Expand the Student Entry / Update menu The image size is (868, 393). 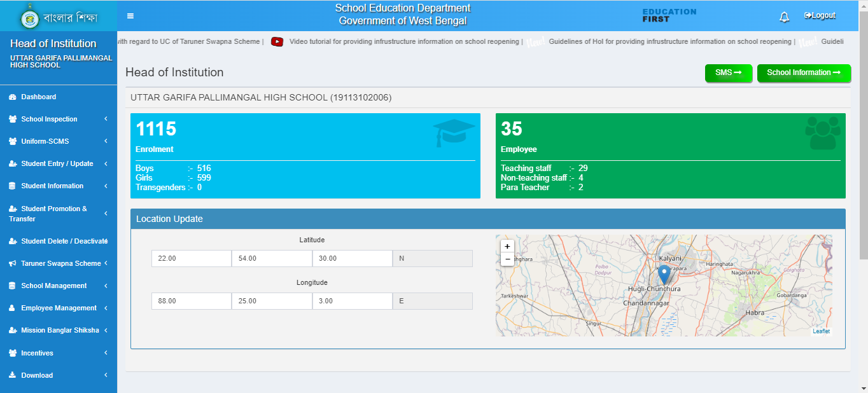tap(57, 164)
